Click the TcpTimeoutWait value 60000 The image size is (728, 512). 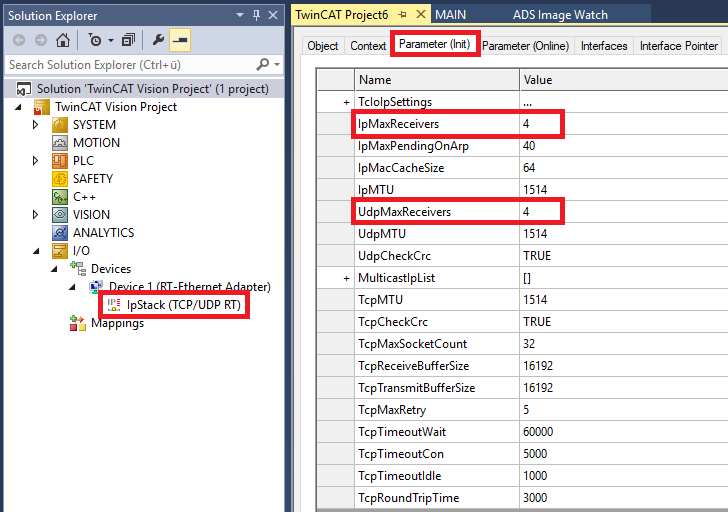pyautogui.click(x=538, y=432)
